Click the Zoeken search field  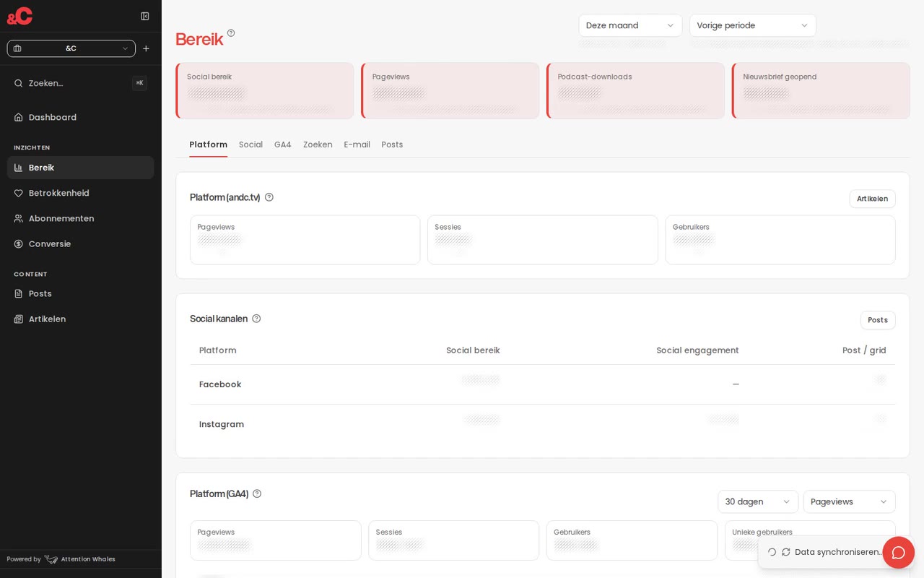[80, 83]
